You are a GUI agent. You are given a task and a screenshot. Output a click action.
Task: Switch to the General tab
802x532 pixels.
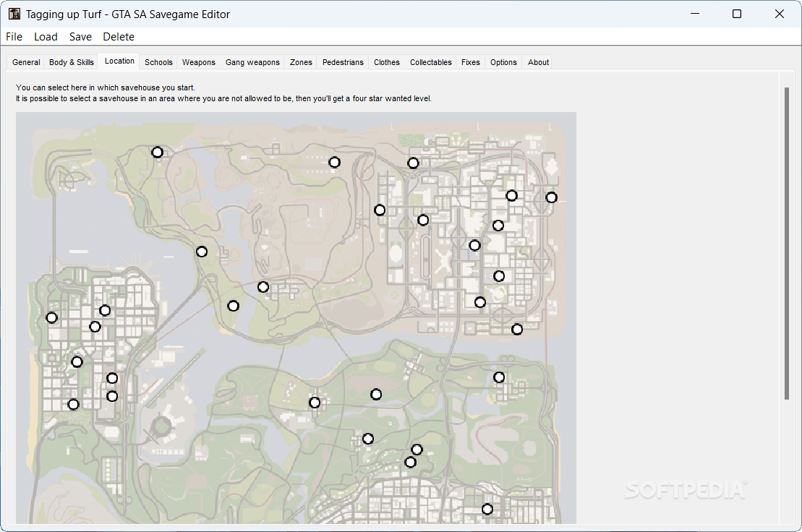pos(26,62)
